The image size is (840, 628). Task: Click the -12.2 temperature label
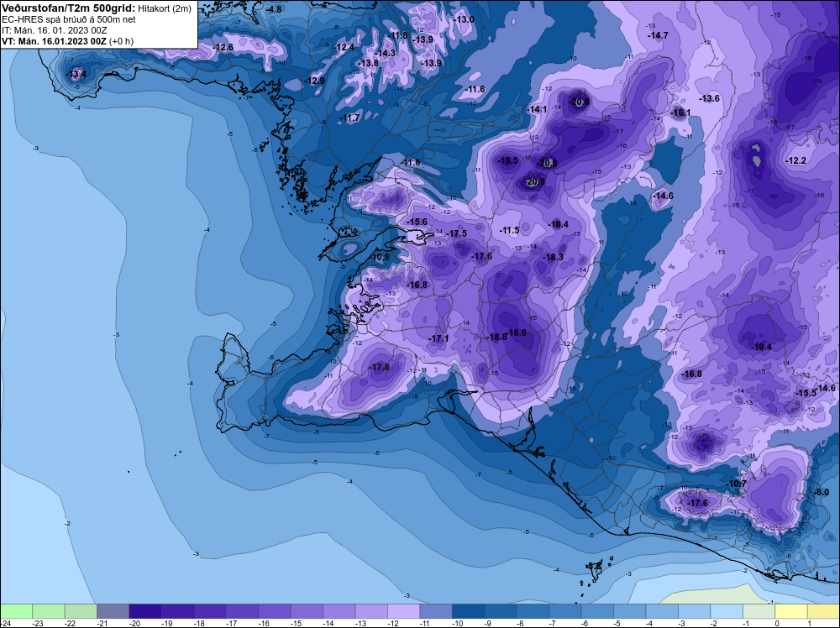[x=795, y=160]
